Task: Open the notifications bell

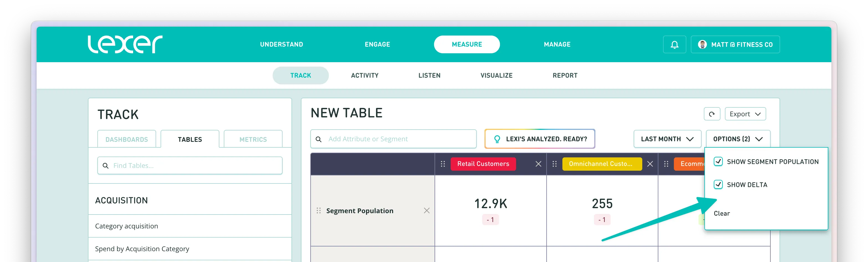Action: click(674, 44)
